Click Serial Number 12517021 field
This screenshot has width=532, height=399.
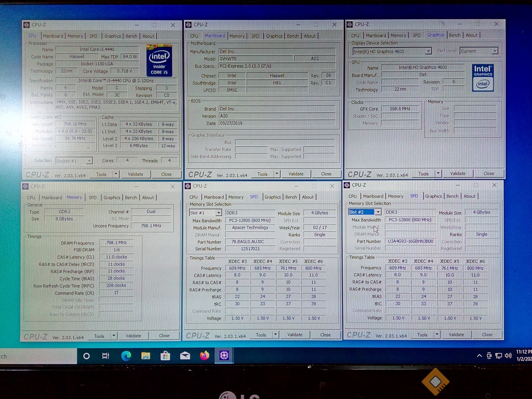coord(250,249)
